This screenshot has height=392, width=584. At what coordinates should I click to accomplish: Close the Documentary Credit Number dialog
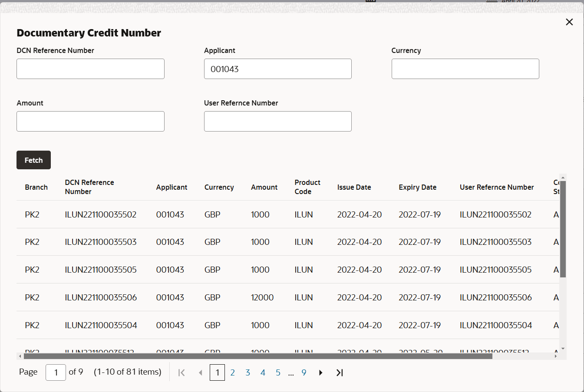[x=569, y=22]
